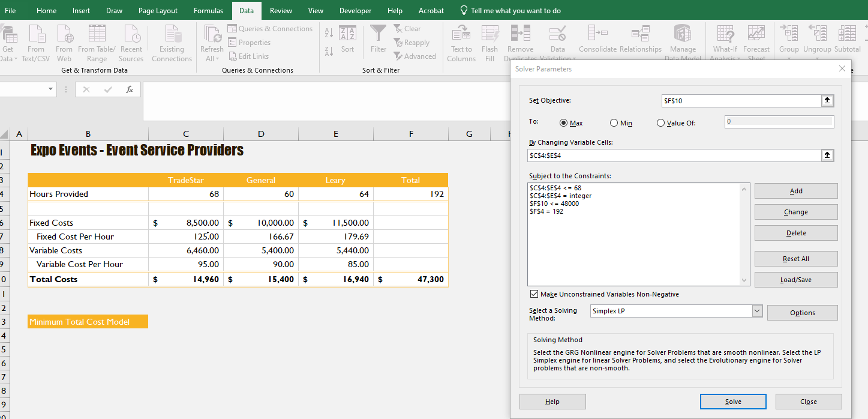Select the Min radio button
Viewport: 868px width, 419px height.
(614, 123)
